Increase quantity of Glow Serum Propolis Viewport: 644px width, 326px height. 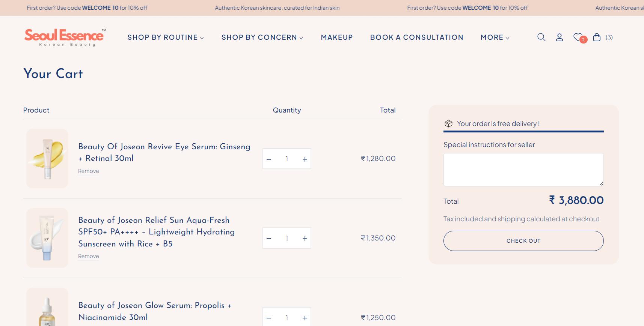pos(305,318)
